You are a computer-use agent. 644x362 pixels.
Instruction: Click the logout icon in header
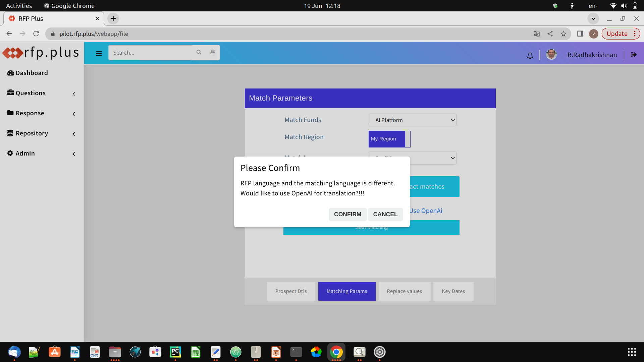coord(634,55)
